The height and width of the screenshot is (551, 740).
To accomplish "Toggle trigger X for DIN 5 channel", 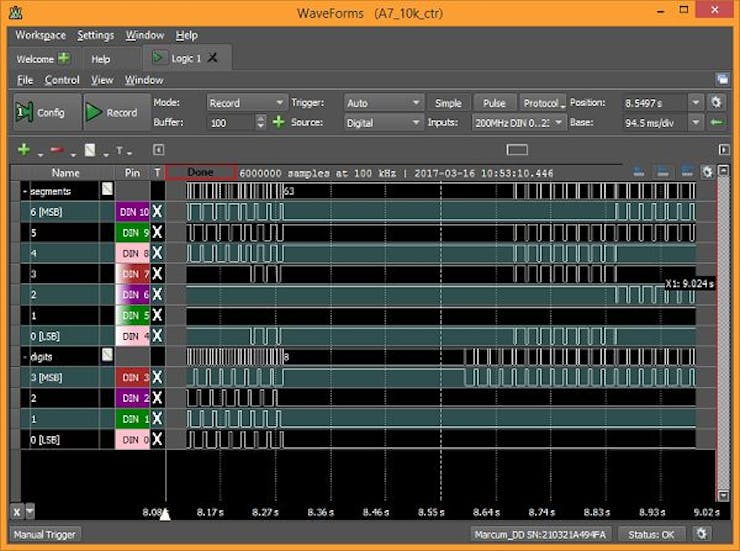I will coord(157,315).
